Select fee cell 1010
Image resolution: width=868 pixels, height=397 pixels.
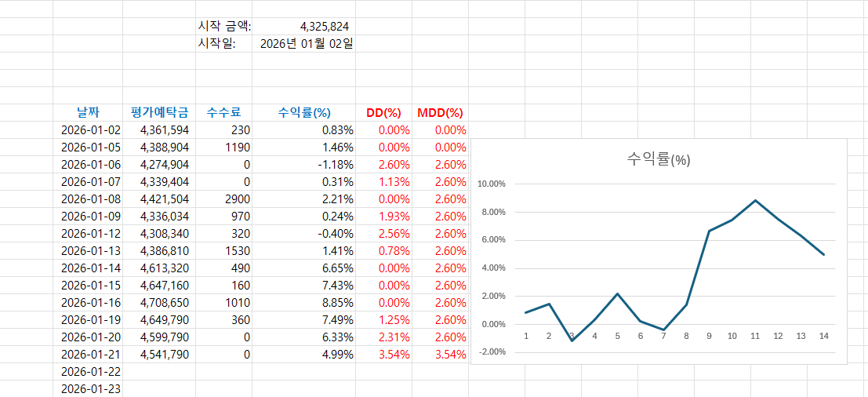coord(238,302)
